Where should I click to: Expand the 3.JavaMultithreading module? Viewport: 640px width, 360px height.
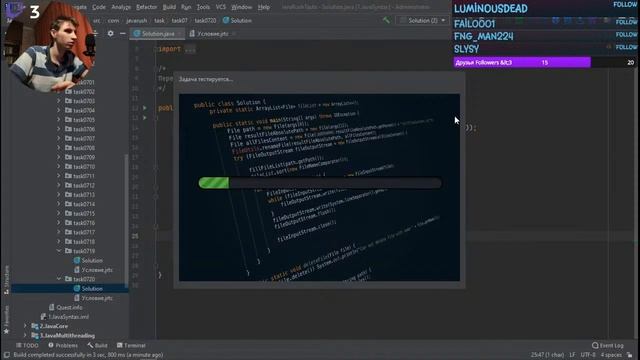[x=25, y=336]
